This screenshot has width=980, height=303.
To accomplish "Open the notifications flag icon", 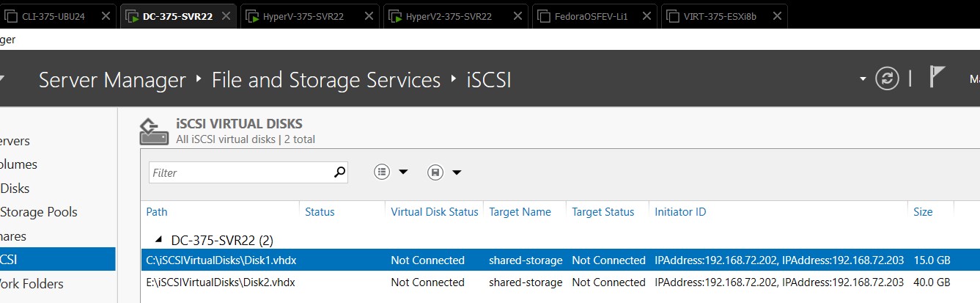I will [x=937, y=77].
